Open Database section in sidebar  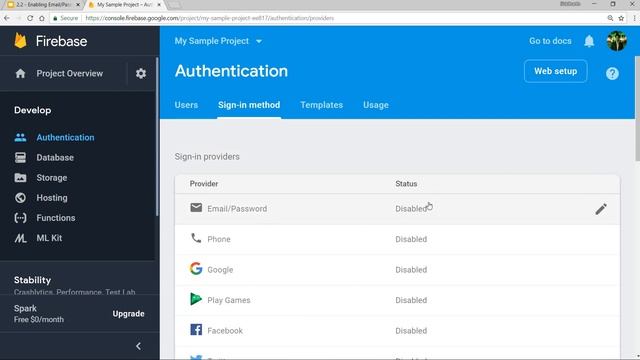(55, 158)
